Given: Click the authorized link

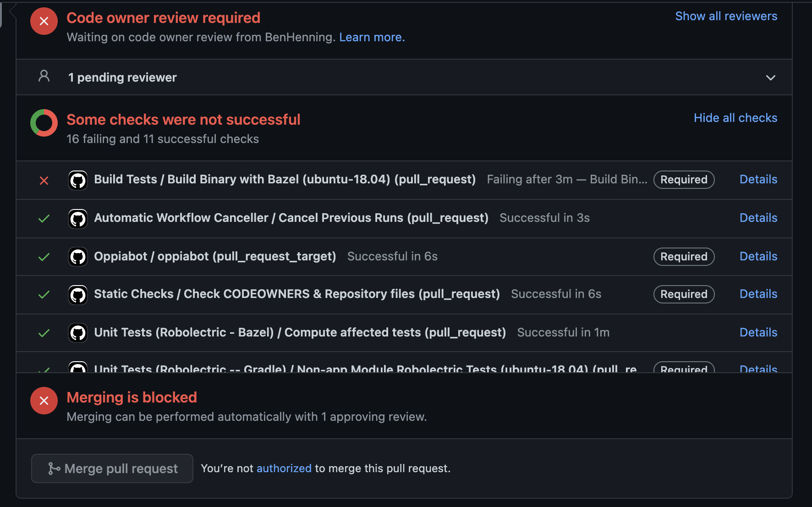Looking at the screenshot, I should (x=284, y=468).
